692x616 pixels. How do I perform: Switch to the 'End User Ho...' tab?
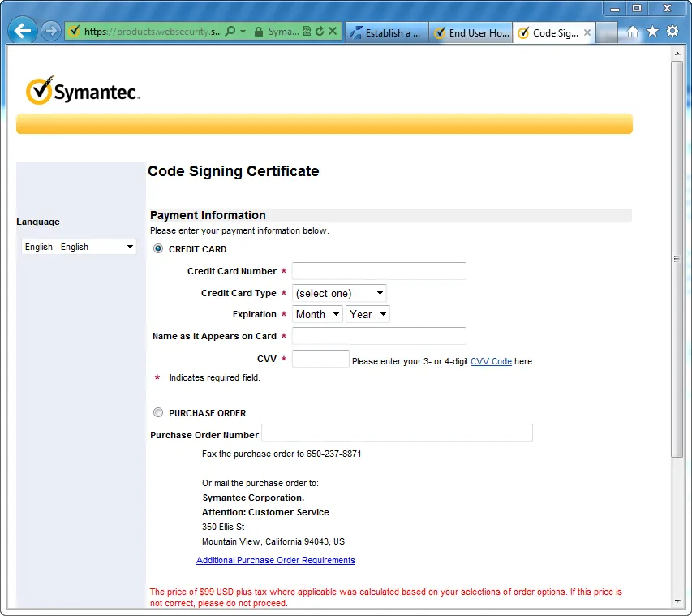point(471,32)
